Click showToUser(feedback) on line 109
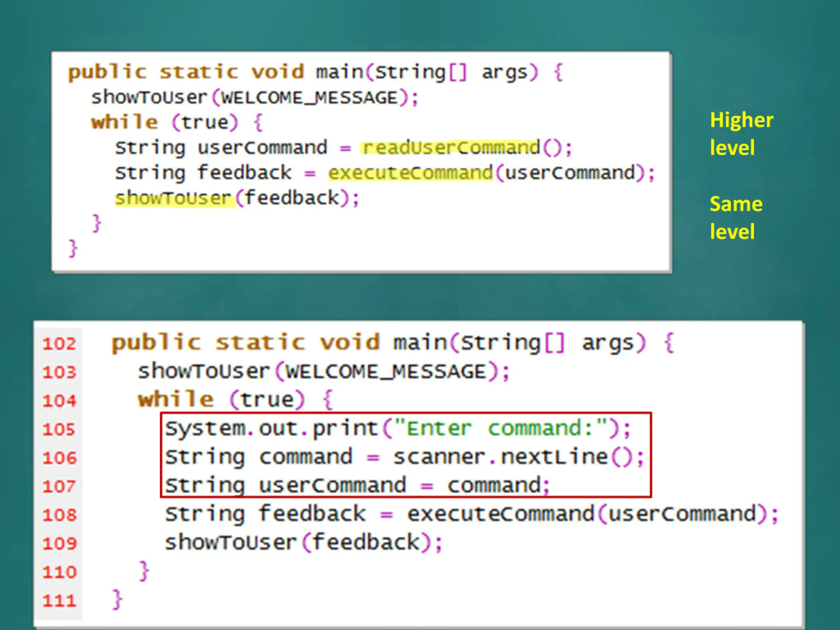The height and width of the screenshot is (630, 840). click(304, 542)
